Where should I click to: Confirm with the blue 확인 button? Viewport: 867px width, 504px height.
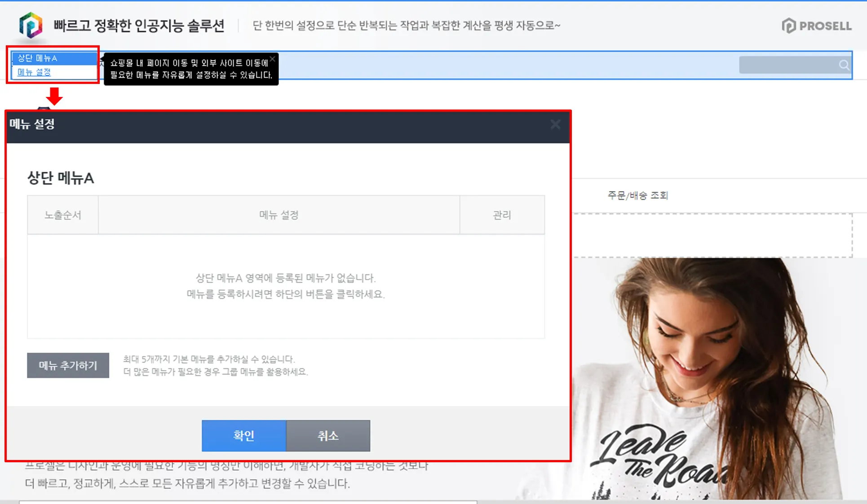point(243,435)
